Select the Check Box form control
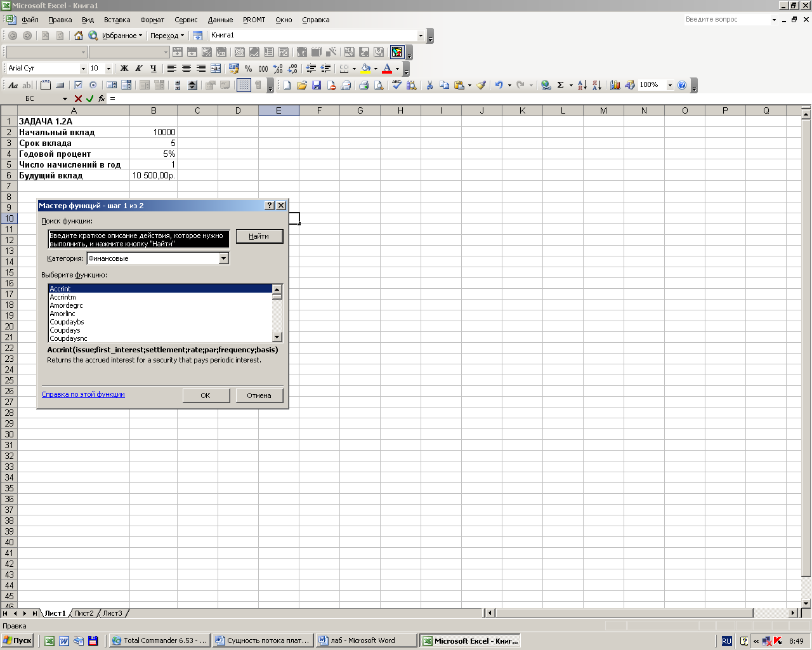 pyautogui.click(x=79, y=85)
